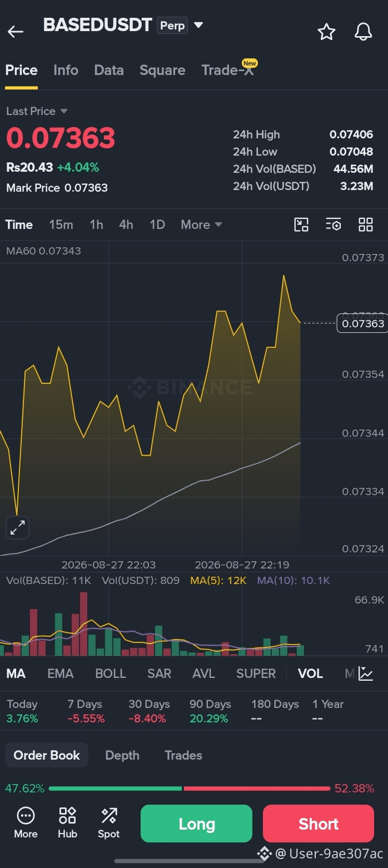Tap the MA60 0.07343 indicator label

43,251
